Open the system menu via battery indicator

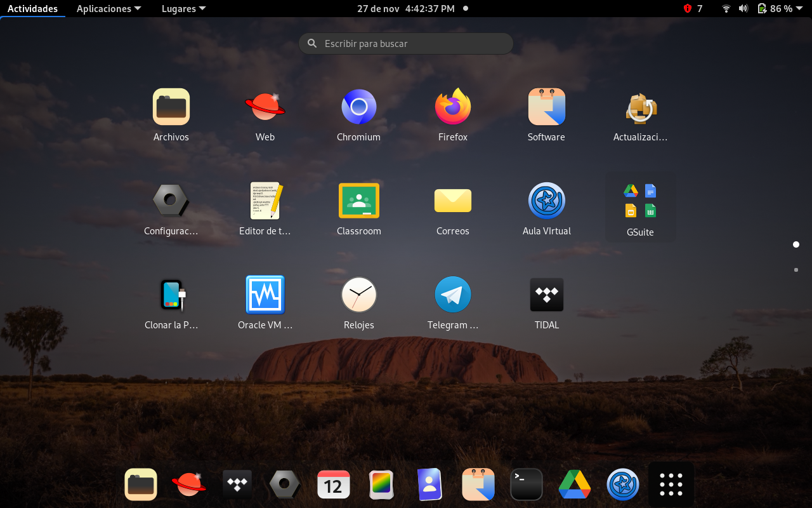point(781,9)
